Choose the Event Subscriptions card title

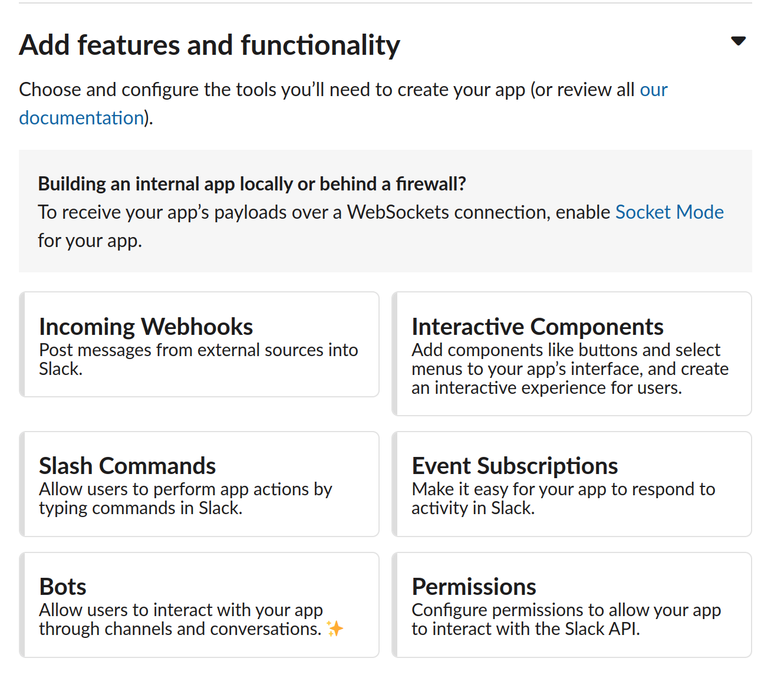tap(515, 466)
